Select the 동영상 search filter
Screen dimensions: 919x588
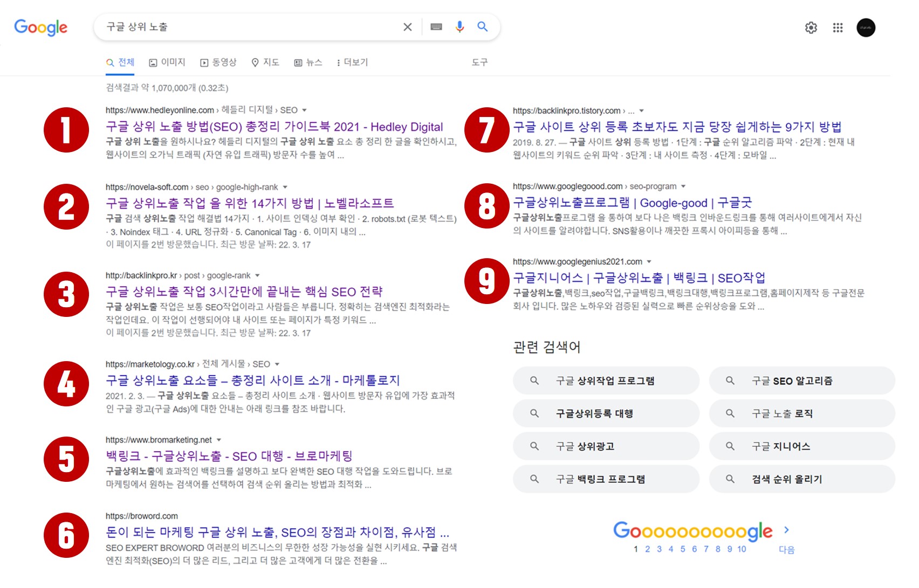(219, 62)
